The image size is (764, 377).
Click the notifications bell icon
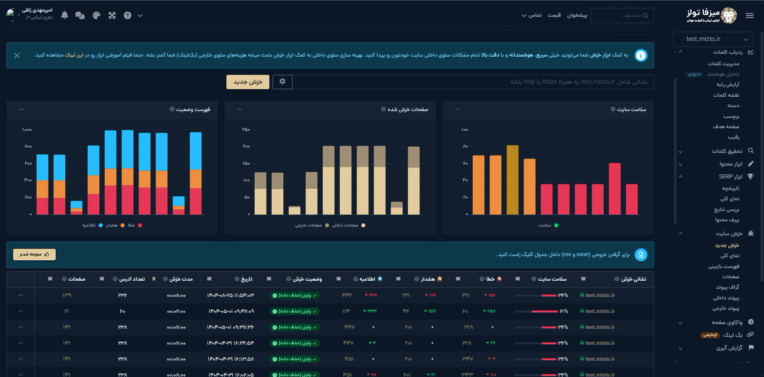64,15
